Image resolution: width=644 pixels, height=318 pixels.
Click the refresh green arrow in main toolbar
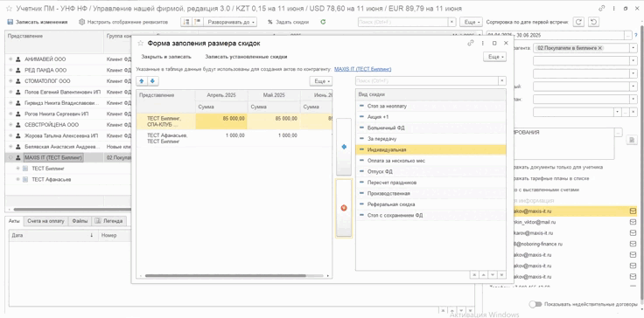tap(323, 22)
